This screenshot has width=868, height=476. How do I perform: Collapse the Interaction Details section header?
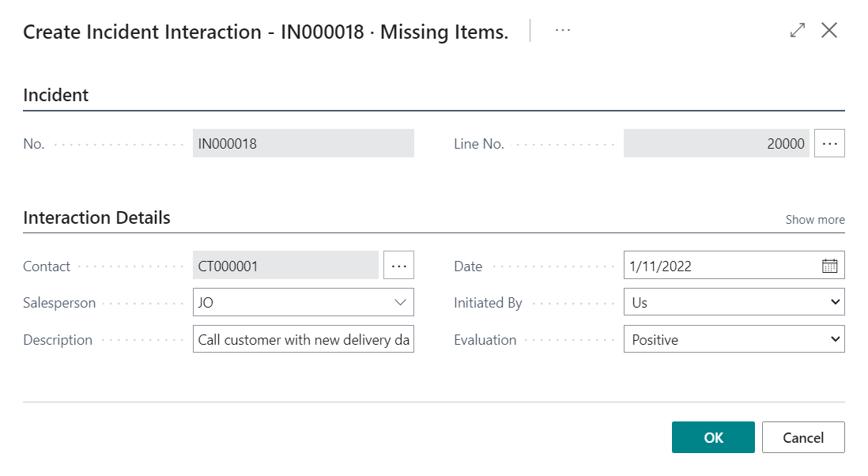[97, 217]
